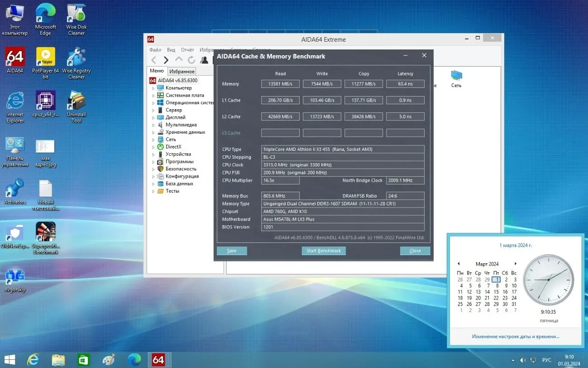
Task: Expand the Хранение данных tree node
Action: click(x=154, y=132)
